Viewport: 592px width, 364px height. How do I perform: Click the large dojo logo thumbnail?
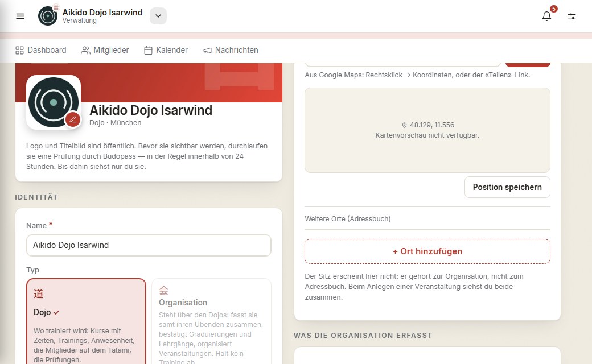54,102
